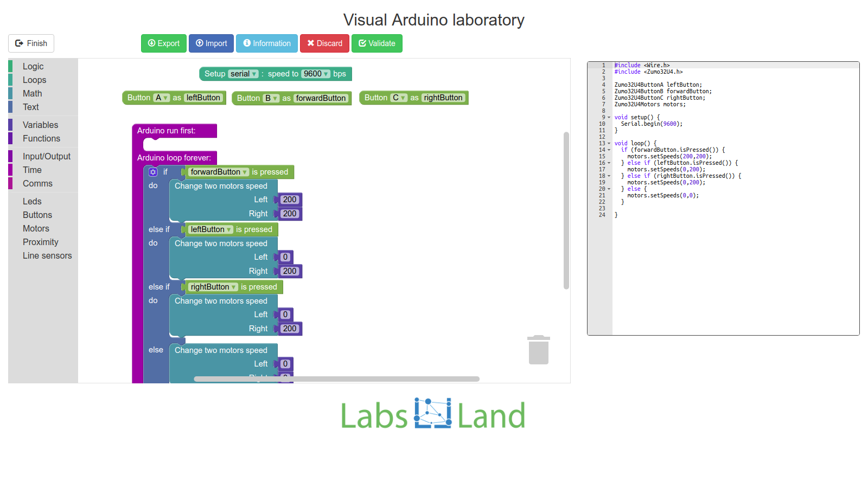Open the Variables block category

43,125
